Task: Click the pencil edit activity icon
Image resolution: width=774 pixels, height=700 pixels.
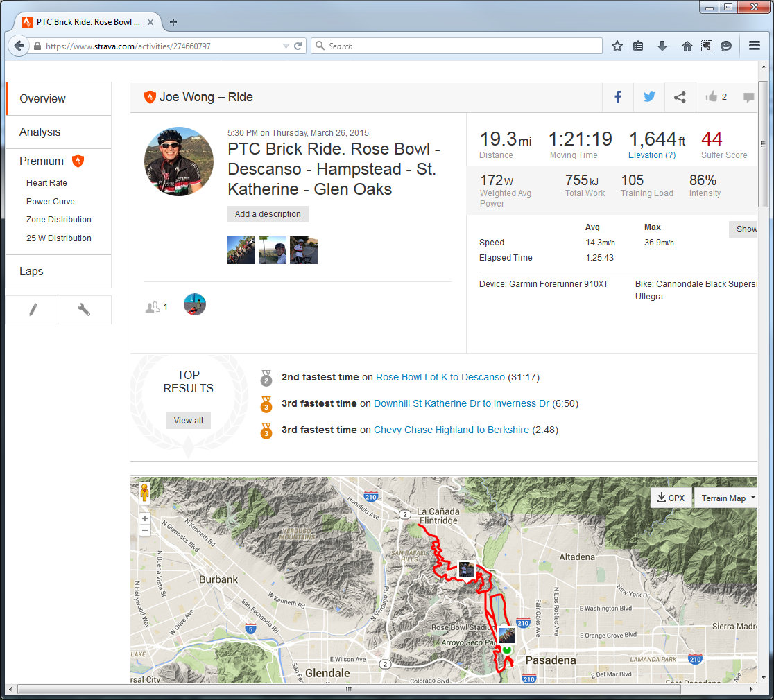Action: pos(32,310)
